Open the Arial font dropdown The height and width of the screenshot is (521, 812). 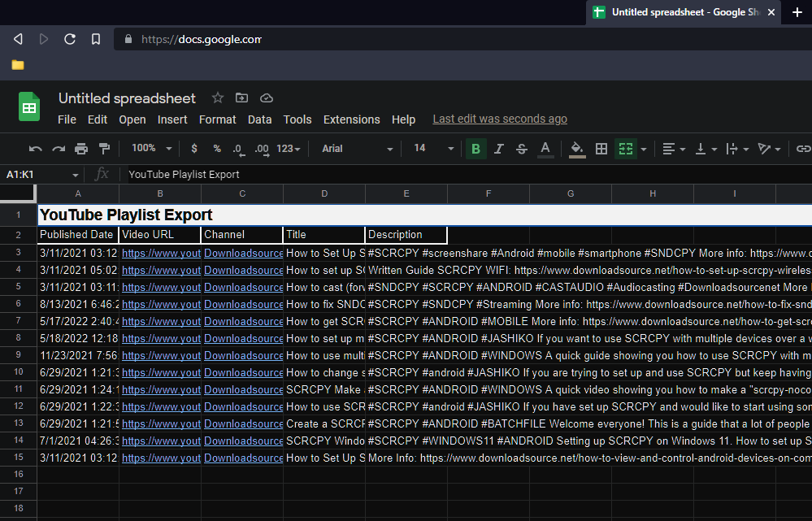pyautogui.click(x=358, y=149)
